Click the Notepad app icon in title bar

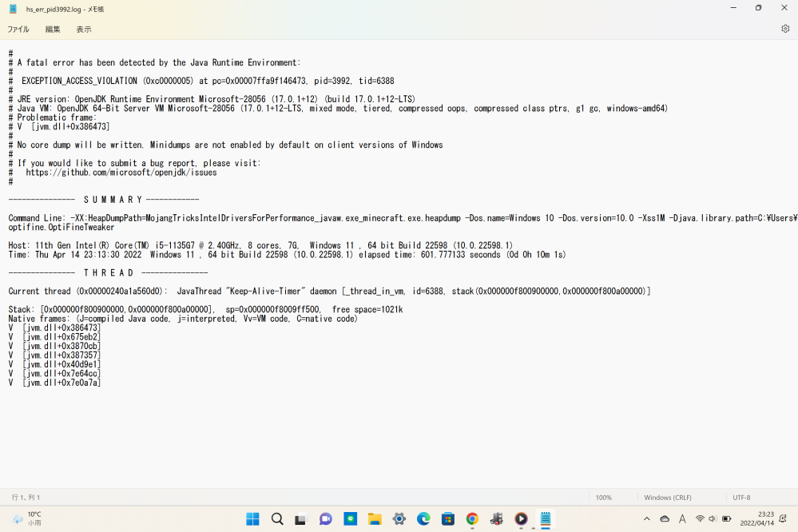tap(14, 9)
